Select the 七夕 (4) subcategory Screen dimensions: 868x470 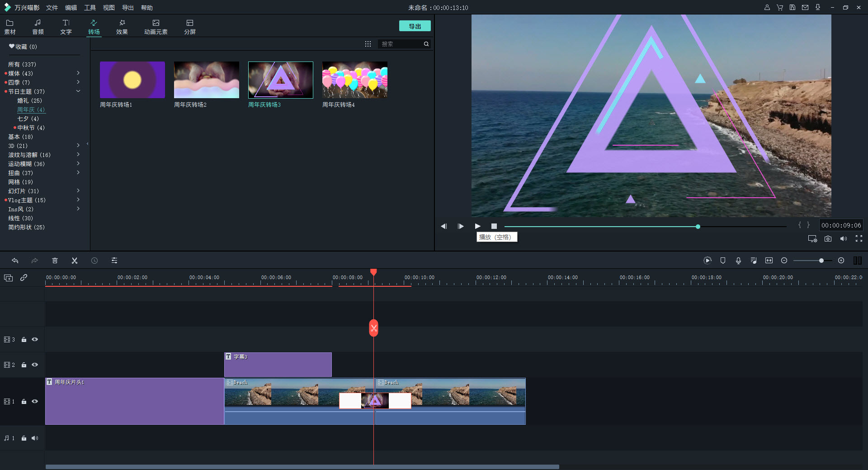click(x=28, y=119)
